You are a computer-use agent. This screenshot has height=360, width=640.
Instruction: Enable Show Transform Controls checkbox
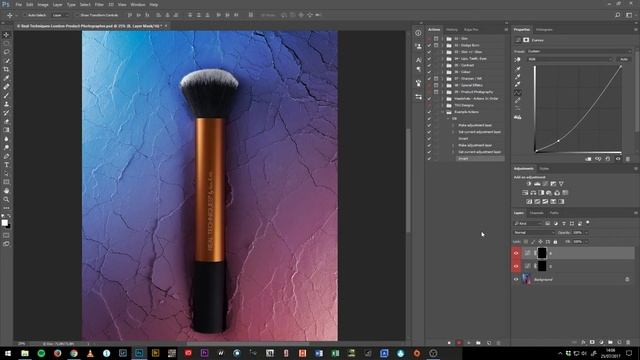77,15
